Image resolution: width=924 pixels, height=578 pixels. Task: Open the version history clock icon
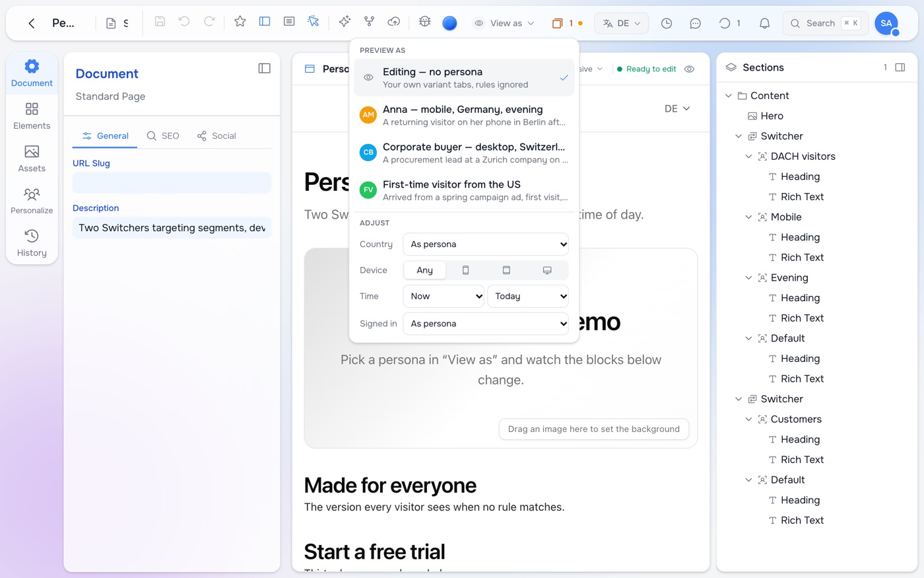(x=667, y=23)
